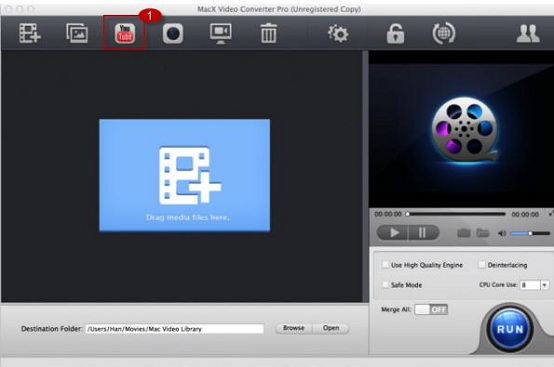Click the globe update icon
The height and width of the screenshot is (367, 554).
pyautogui.click(x=444, y=34)
